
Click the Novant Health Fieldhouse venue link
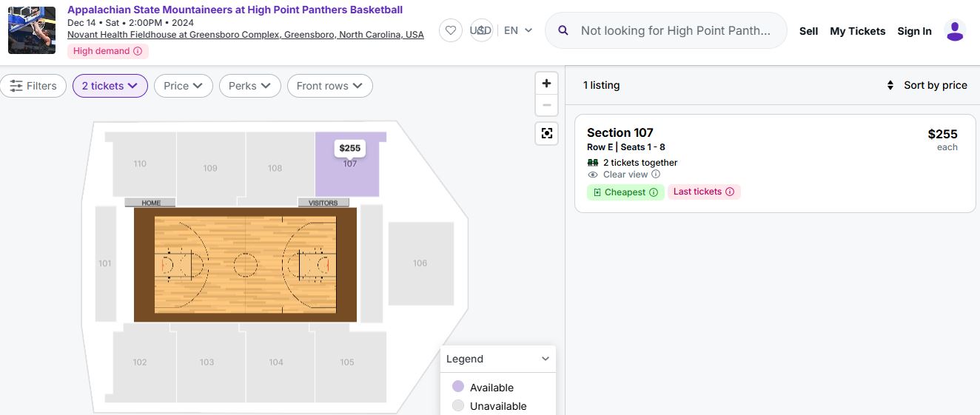click(245, 35)
